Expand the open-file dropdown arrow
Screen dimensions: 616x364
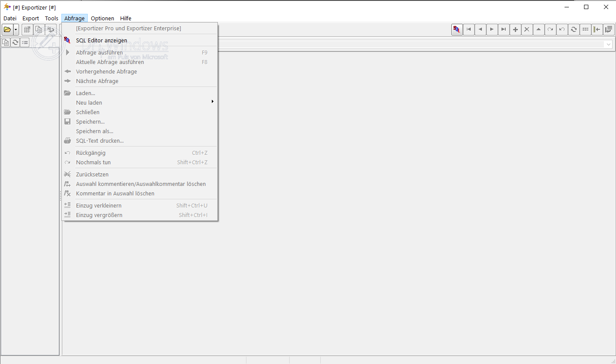pyautogui.click(x=16, y=30)
